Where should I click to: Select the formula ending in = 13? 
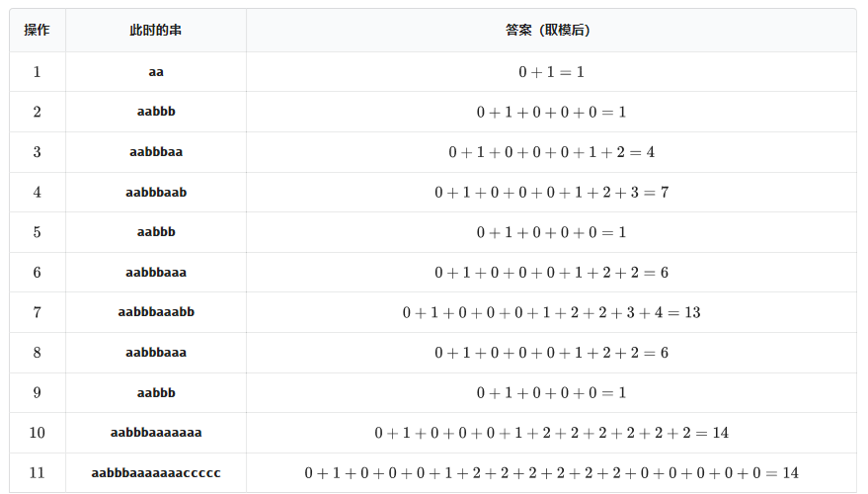click(551, 312)
